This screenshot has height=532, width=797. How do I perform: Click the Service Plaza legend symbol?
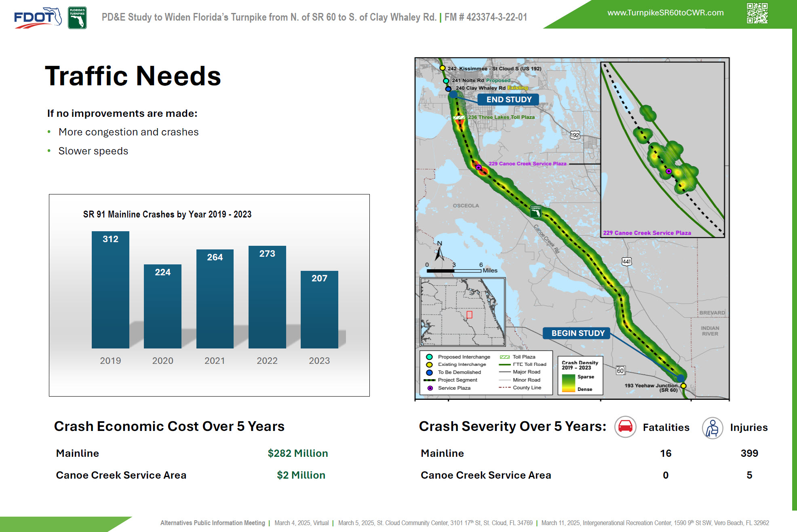coord(430,388)
